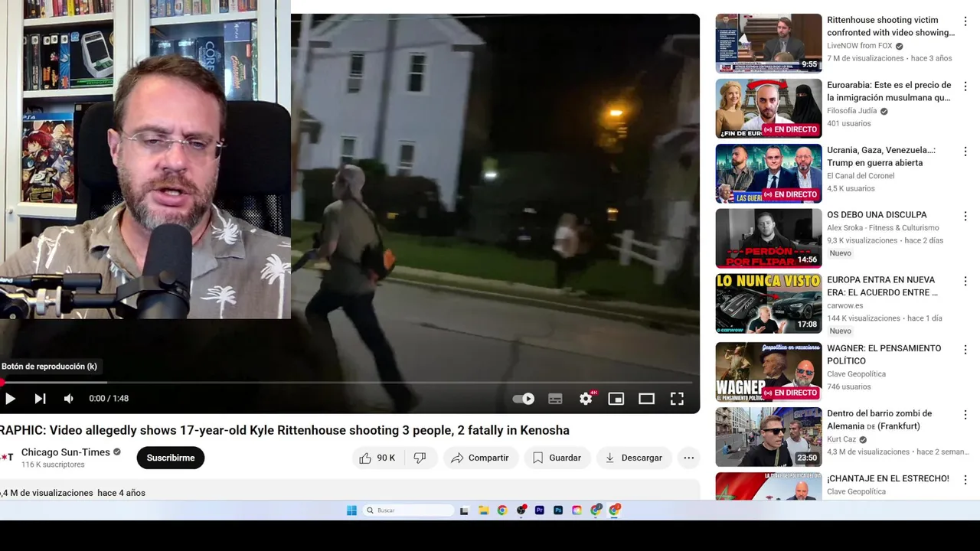Open options menu for Euroarabia video

coord(965,86)
